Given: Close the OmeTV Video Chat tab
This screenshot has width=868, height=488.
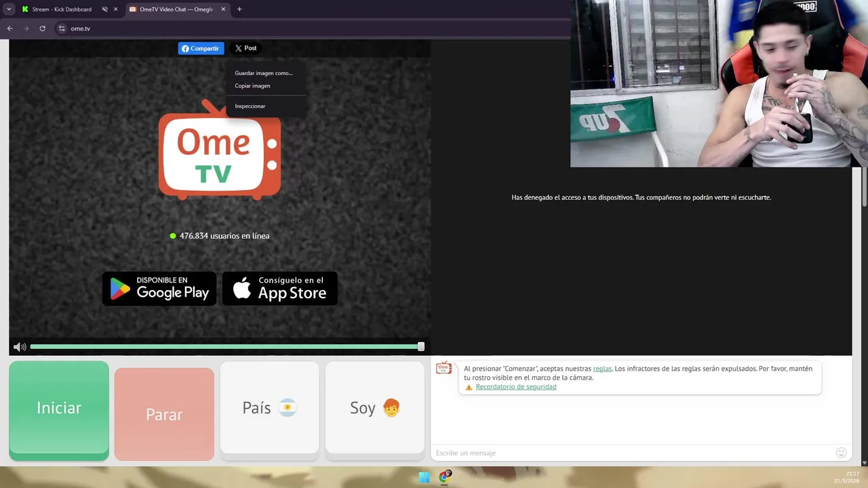Looking at the screenshot, I should 223,9.
